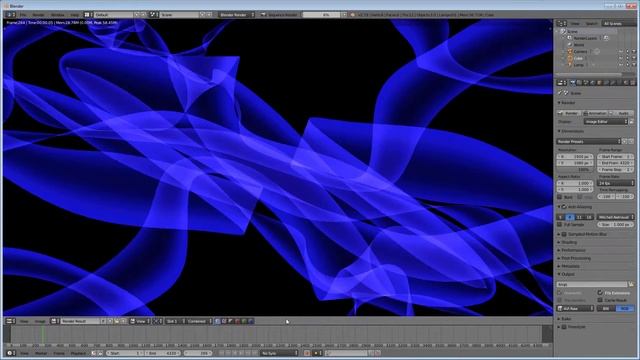
Task: Click the Lamp object icon in the outliner
Action: (570, 64)
